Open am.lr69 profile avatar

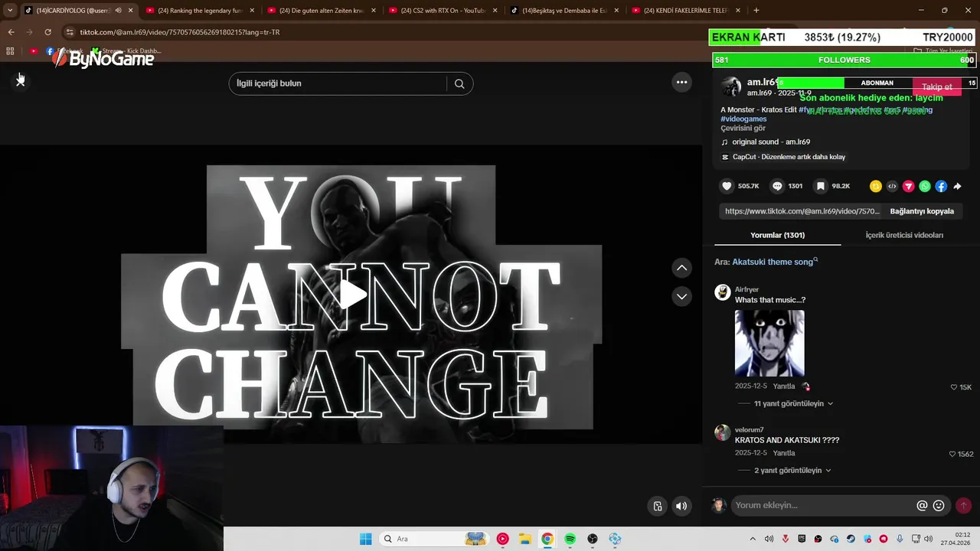pyautogui.click(x=731, y=86)
